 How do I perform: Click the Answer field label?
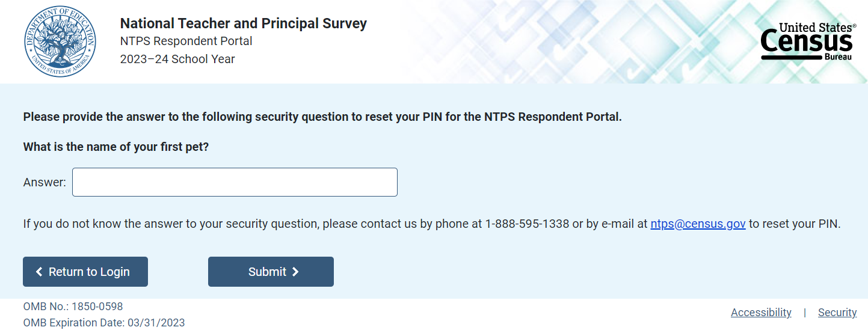(x=45, y=182)
